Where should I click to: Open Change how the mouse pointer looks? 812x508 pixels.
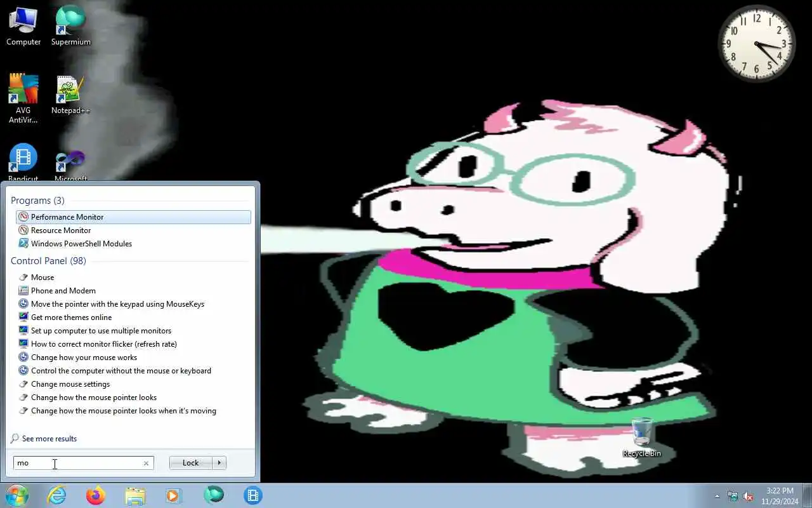coord(133,398)
